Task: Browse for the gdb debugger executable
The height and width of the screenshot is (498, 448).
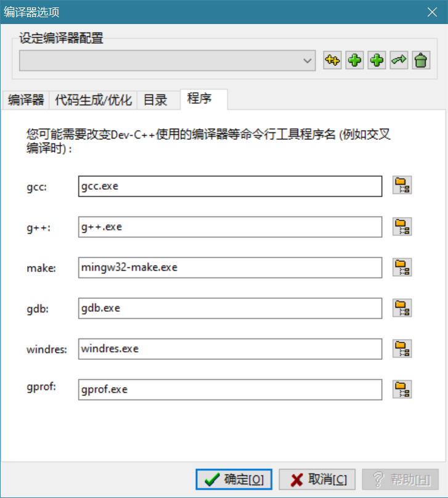Action: tap(402, 308)
